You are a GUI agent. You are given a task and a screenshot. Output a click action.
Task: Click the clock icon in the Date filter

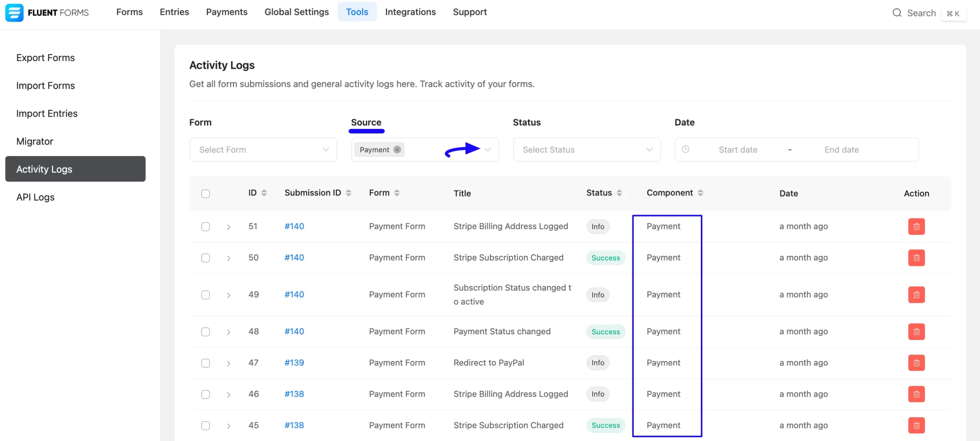(686, 150)
